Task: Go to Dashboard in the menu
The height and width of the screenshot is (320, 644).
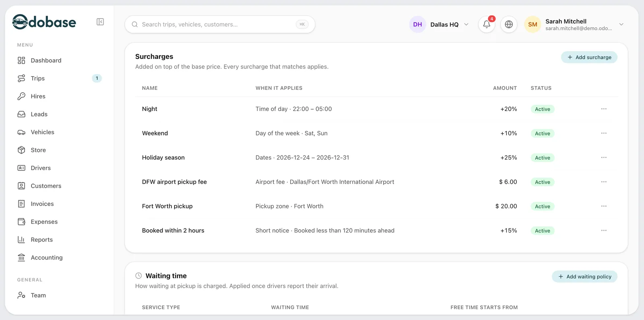Action: click(x=60, y=60)
